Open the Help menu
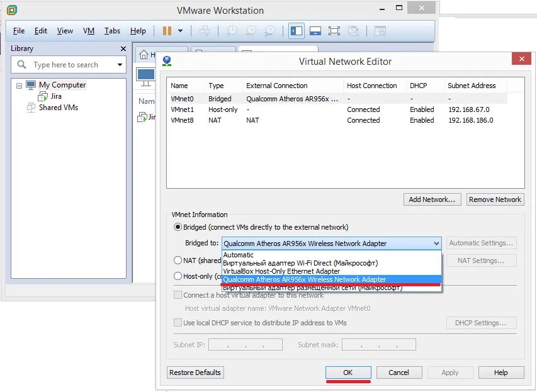The height and width of the screenshot is (392, 537). 138,31
